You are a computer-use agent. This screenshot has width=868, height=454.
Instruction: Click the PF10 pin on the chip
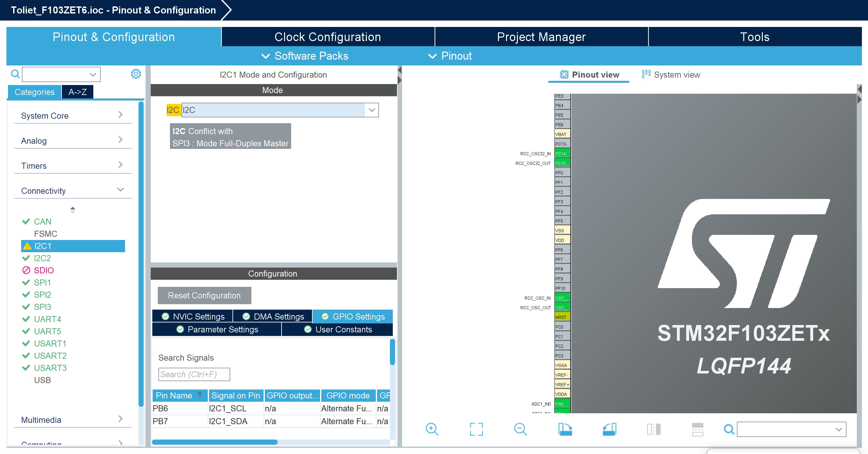click(x=562, y=288)
